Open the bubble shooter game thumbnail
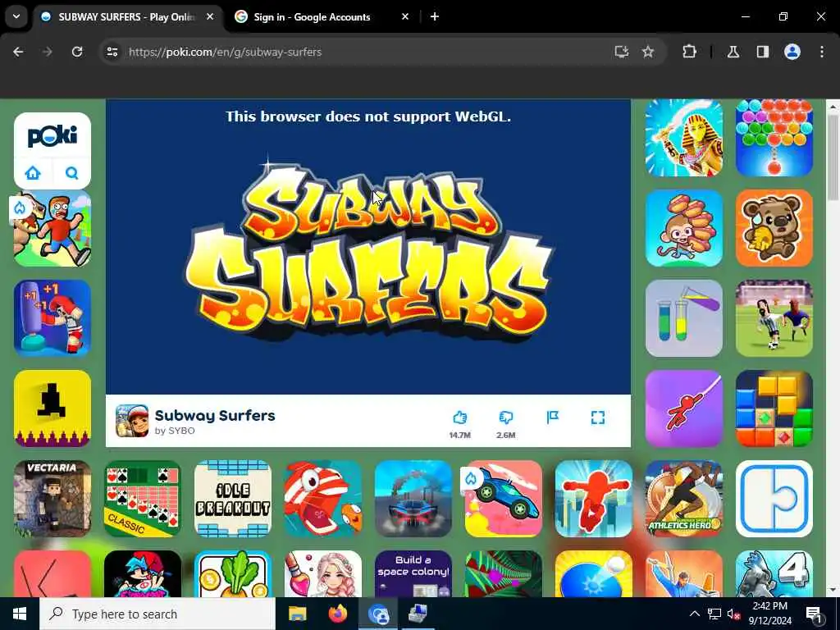This screenshot has width=840, height=630. click(x=774, y=138)
